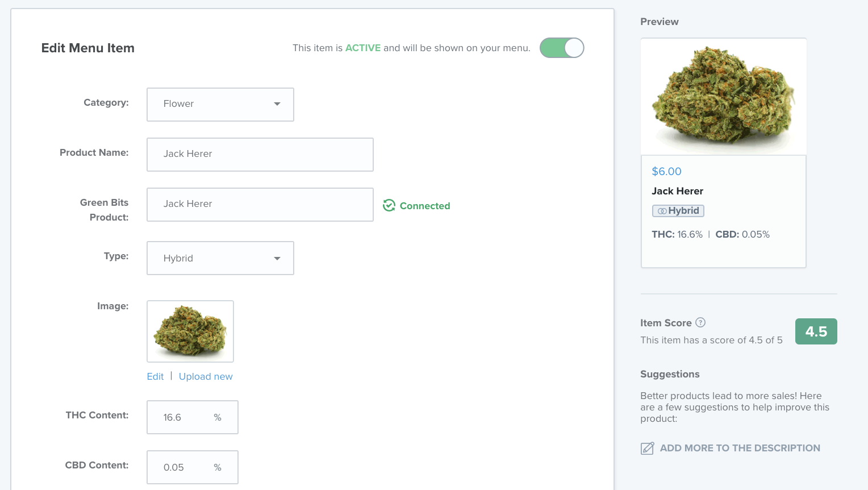Focus the Green Bits Product input field

point(260,204)
